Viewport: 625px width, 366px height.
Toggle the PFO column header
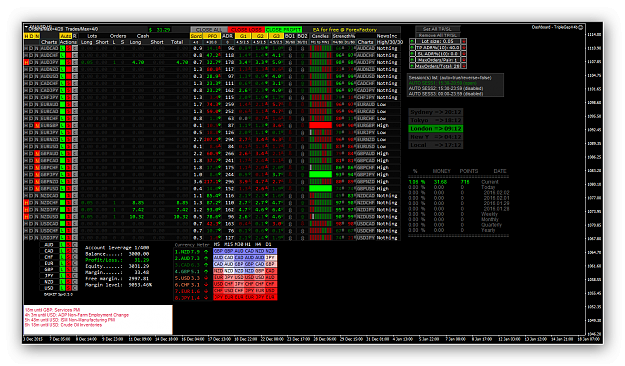(x=212, y=36)
